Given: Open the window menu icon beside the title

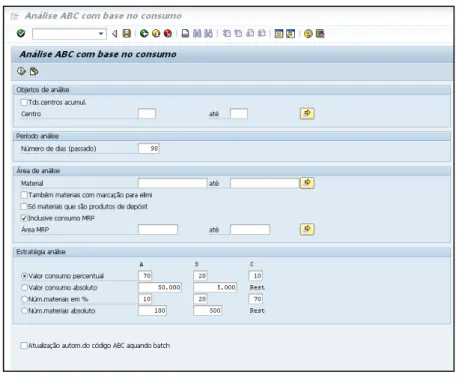Looking at the screenshot, I should tap(15, 16).
